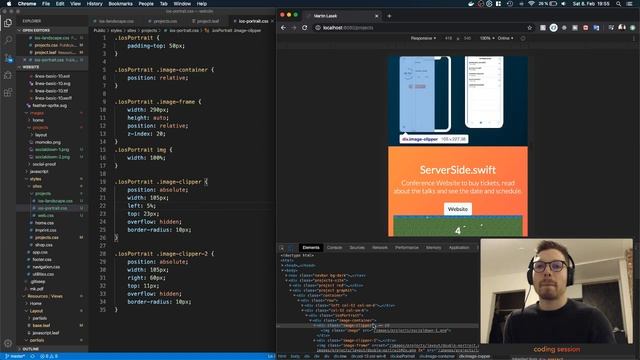Open the Source Control view icon
640x360 pixels.
pos(8,58)
